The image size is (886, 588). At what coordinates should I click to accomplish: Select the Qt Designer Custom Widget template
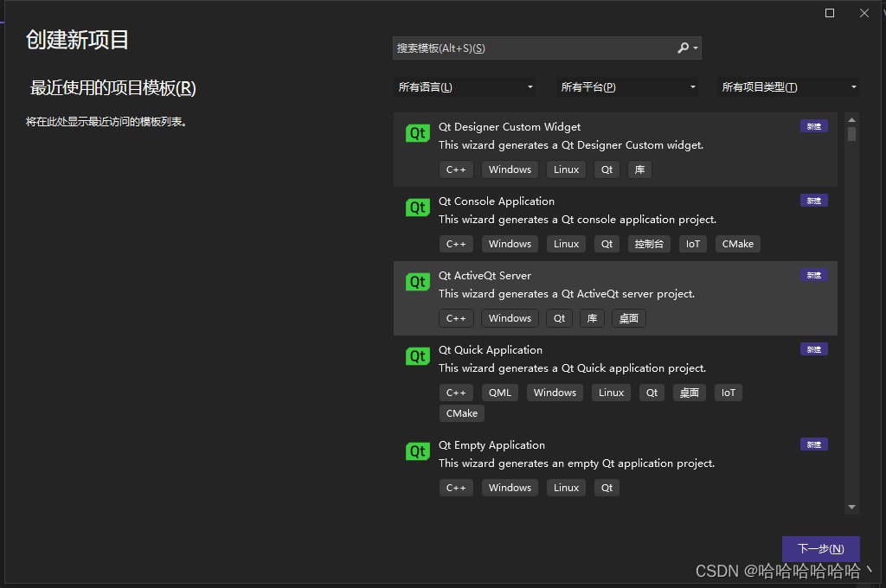point(615,149)
